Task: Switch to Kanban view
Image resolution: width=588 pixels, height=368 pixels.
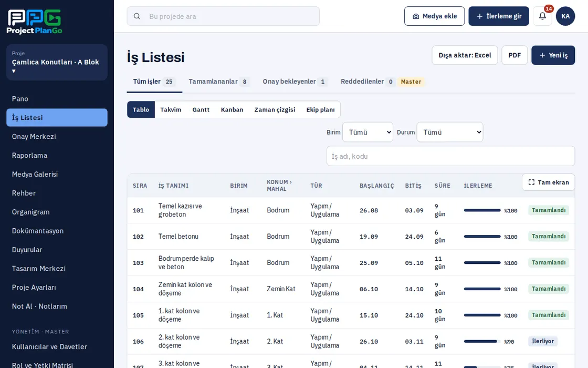Action: pos(232,110)
